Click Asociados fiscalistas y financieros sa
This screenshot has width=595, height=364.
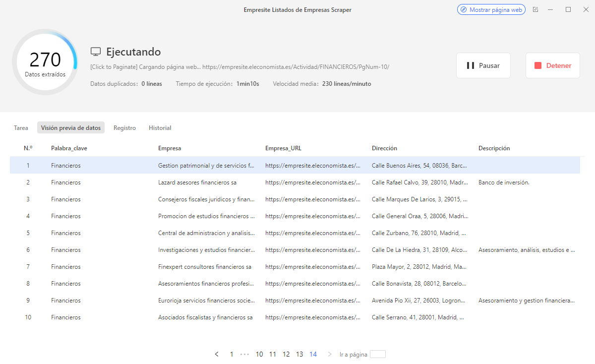[x=205, y=317]
